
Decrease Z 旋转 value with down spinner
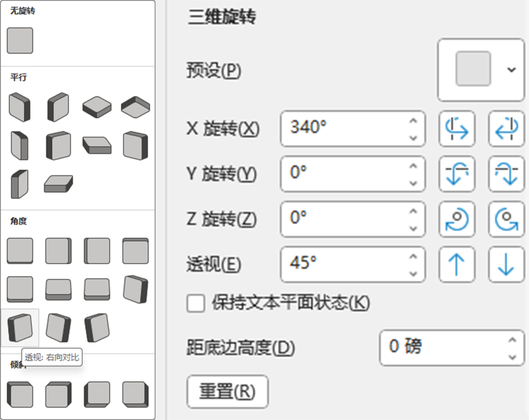click(x=413, y=228)
